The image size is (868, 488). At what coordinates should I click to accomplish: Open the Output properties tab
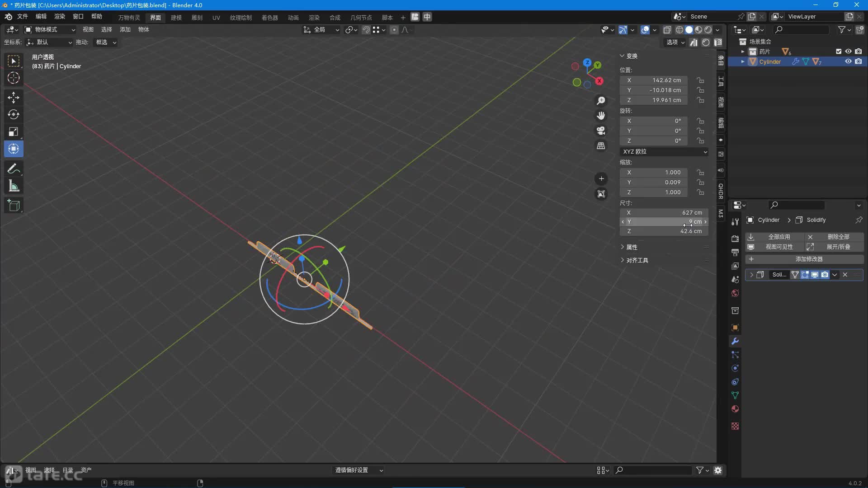click(735, 252)
